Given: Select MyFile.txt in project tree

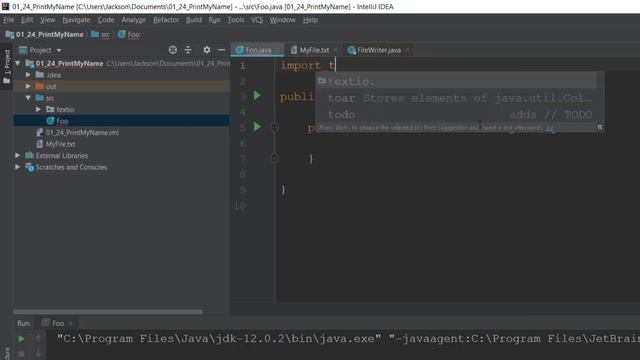Looking at the screenshot, I should tap(122, 144).
